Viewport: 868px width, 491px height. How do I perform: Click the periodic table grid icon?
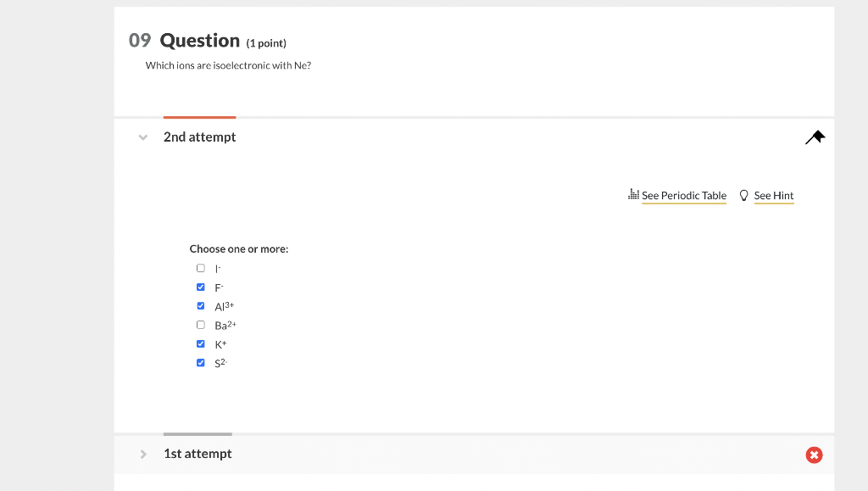632,195
